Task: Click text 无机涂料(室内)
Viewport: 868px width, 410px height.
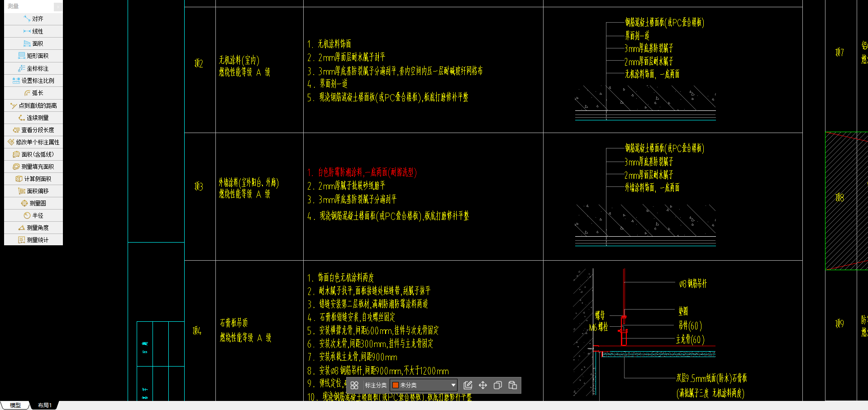Action: 239,60
